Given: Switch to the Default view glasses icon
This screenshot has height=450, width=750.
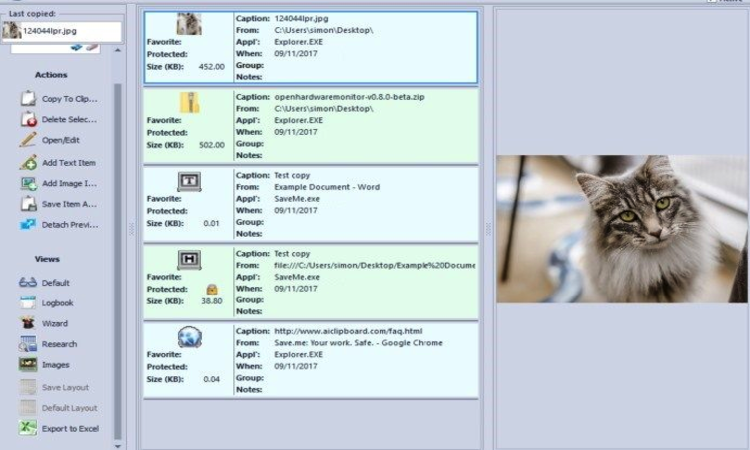Looking at the screenshot, I should pos(27,283).
